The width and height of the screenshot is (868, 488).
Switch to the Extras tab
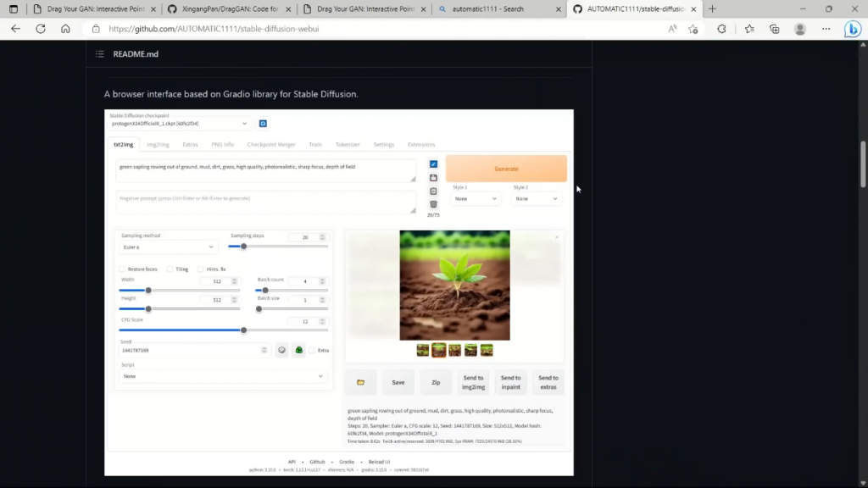coord(190,144)
